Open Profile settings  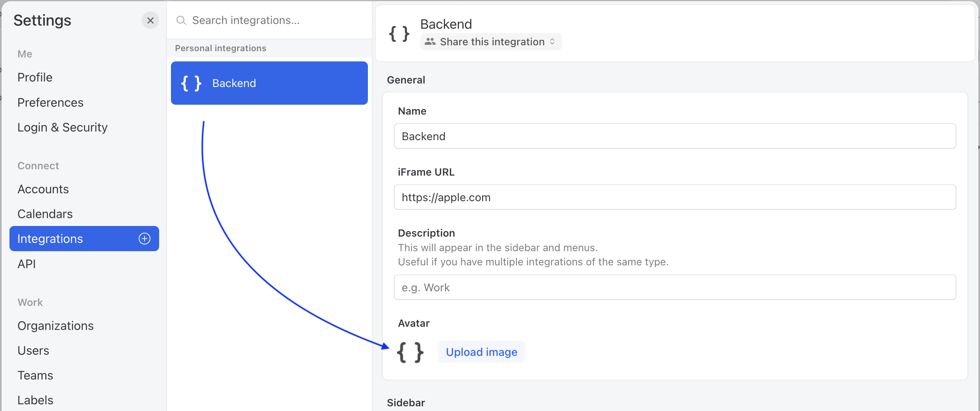click(35, 77)
